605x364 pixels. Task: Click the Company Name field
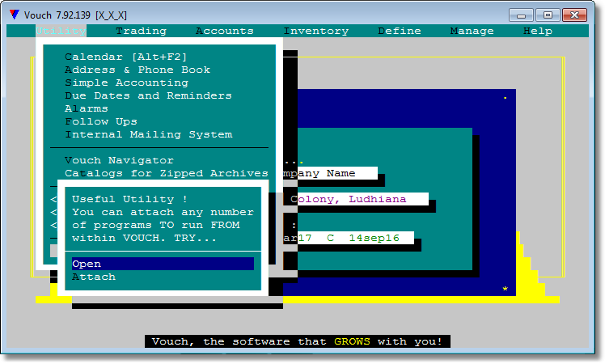(x=330, y=173)
